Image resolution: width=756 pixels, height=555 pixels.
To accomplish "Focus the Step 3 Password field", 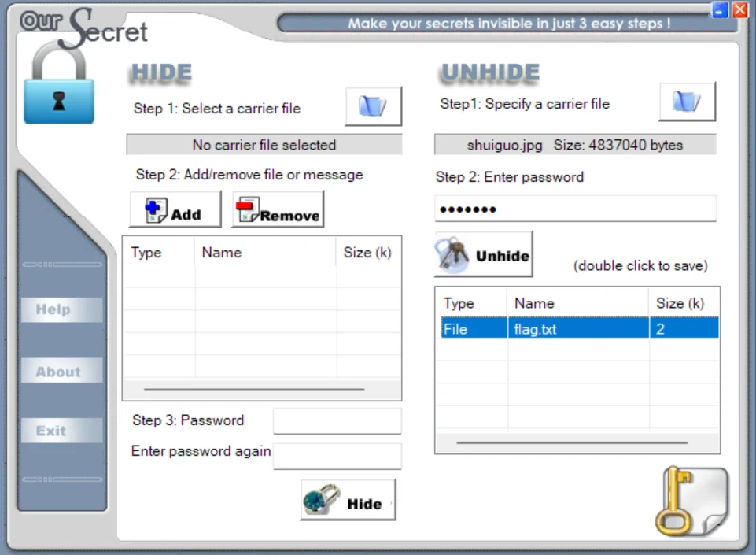I will [337, 420].
